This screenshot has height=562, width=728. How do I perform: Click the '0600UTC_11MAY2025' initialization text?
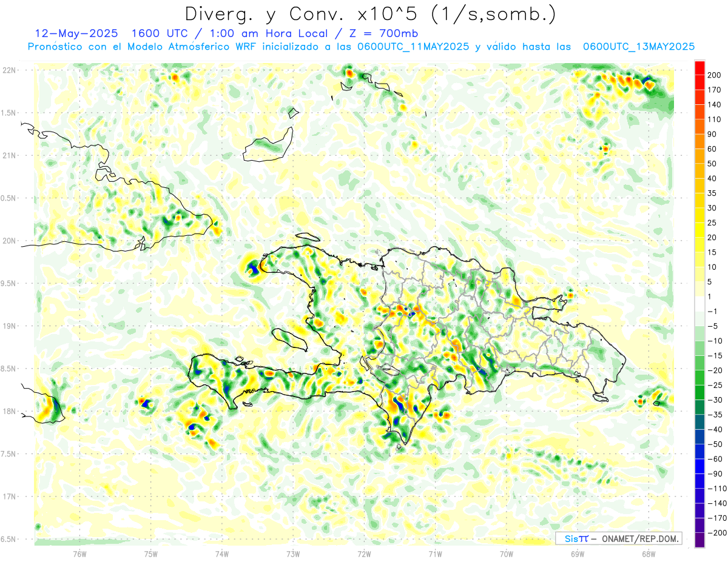click(413, 47)
